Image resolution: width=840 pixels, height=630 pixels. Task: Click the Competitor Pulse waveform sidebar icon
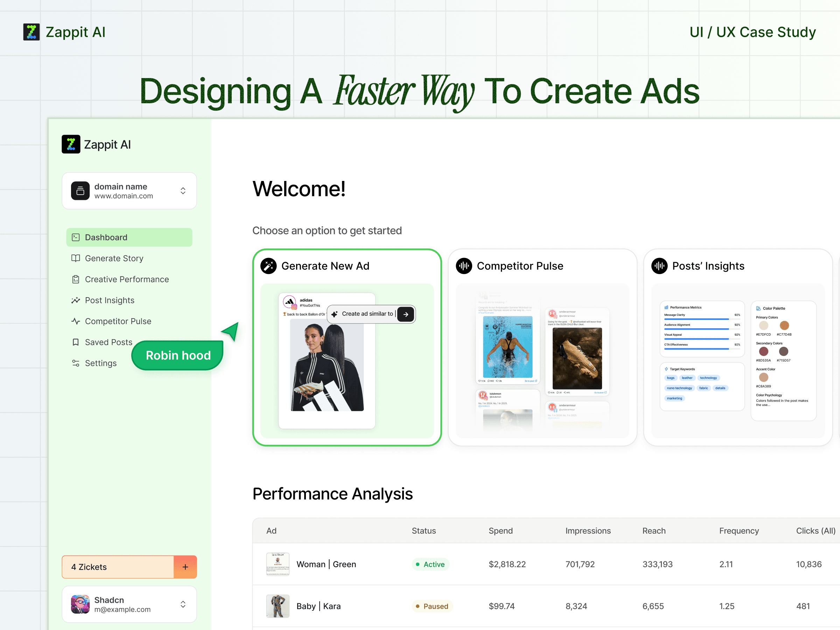click(x=76, y=321)
